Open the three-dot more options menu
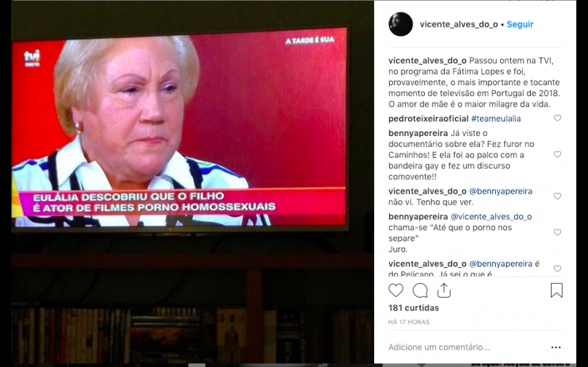 tap(556, 348)
